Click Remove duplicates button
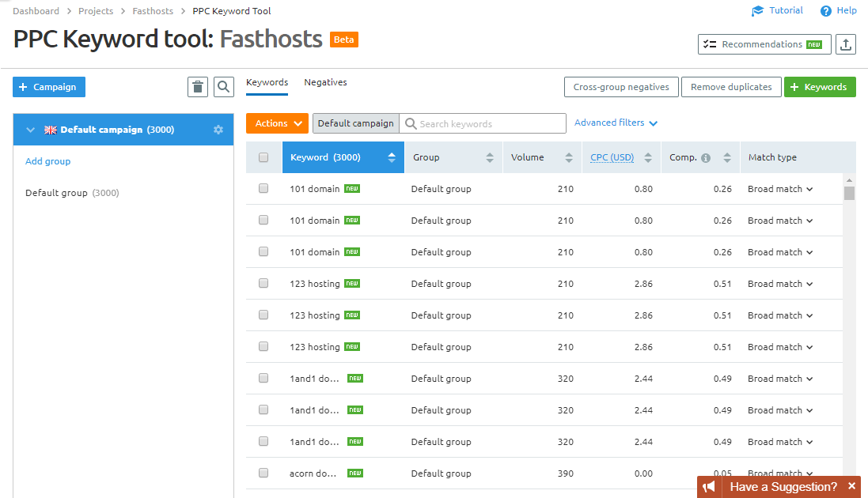 coord(731,87)
